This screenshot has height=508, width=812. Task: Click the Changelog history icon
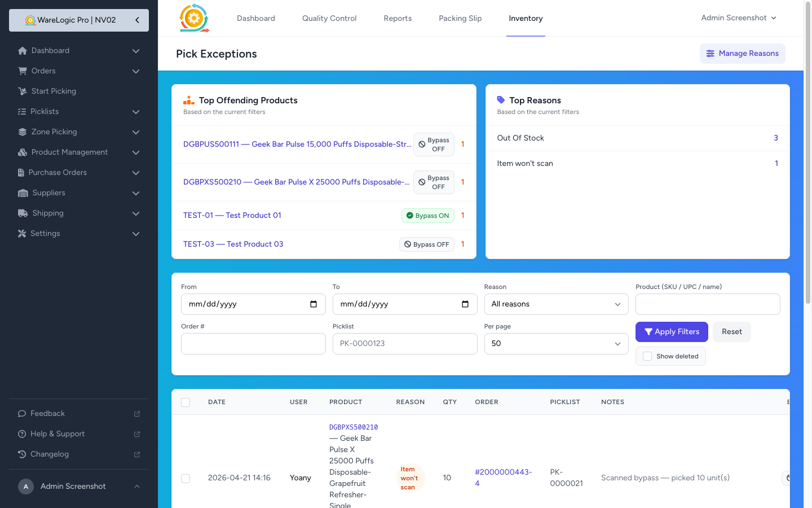tap(22, 454)
